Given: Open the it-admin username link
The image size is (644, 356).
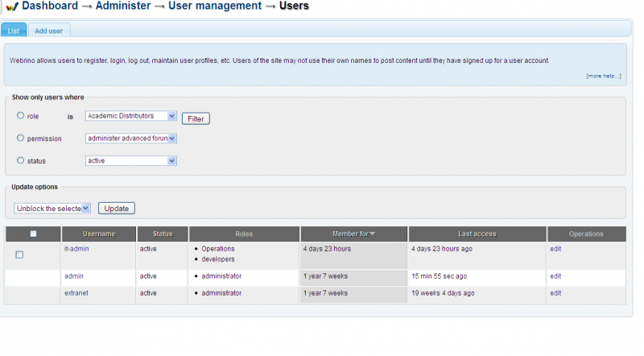Looking at the screenshot, I should (76, 249).
